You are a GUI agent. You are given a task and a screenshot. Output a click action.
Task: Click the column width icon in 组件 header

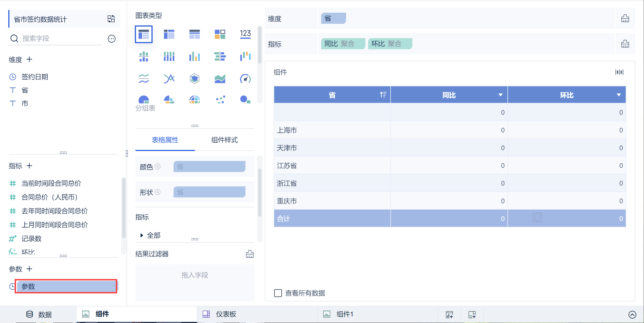[619, 72]
